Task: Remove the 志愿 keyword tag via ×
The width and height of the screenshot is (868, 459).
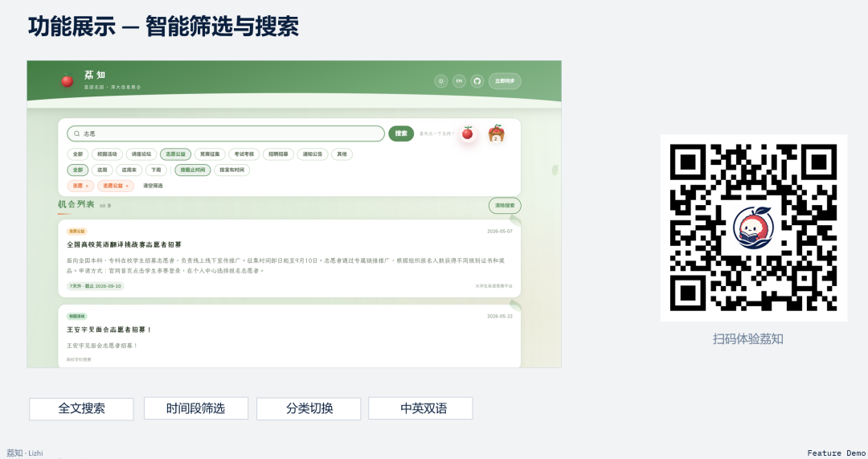Action: [x=87, y=186]
